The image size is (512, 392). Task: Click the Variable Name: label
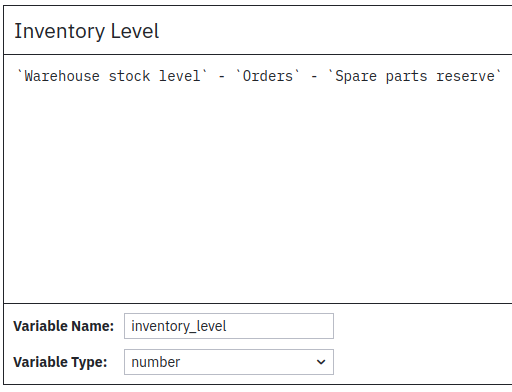coord(64,326)
